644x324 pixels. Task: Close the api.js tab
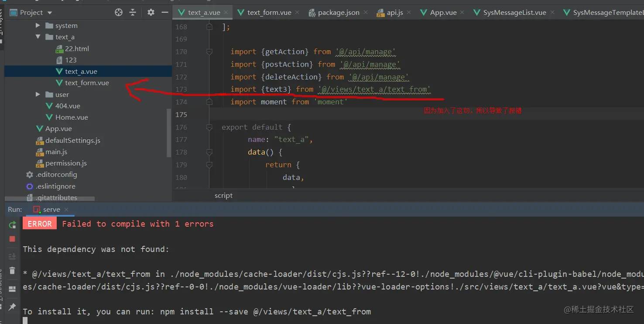tap(409, 13)
